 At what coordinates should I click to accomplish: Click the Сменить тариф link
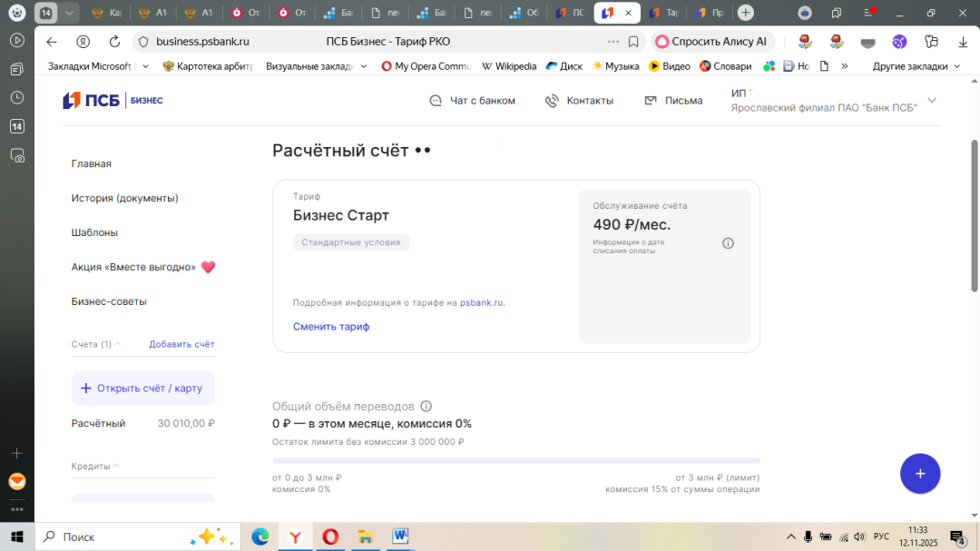coord(330,326)
